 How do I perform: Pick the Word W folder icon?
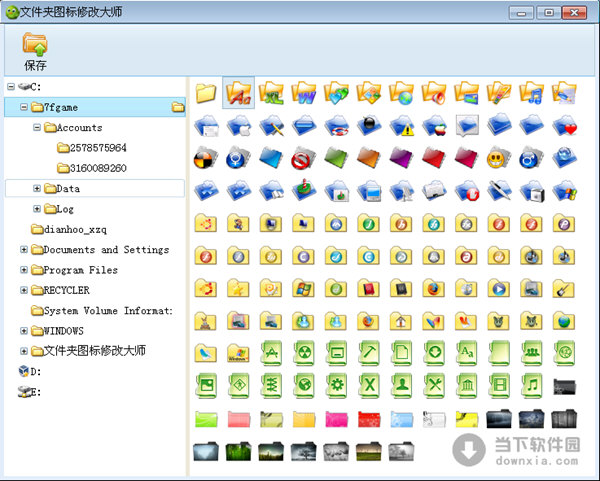(x=303, y=93)
